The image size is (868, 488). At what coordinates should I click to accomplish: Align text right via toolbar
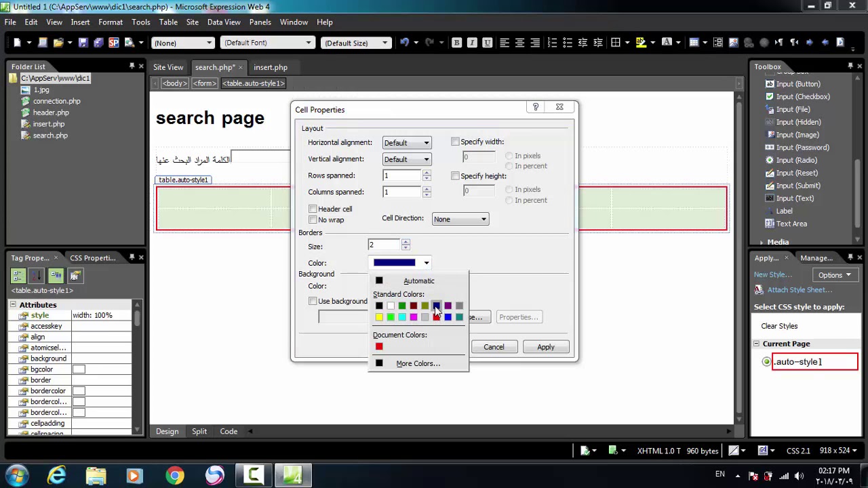coord(536,43)
